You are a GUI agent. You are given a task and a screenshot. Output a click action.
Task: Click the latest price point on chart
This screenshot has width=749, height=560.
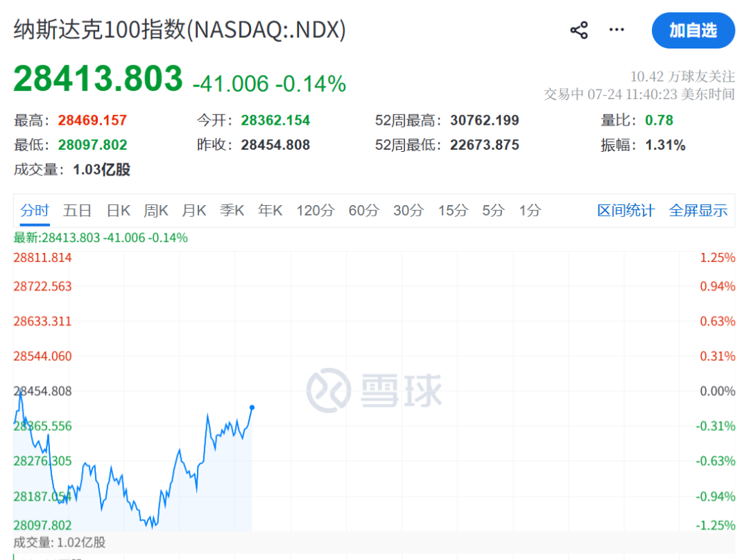pyautogui.click(x=252, y=408)
